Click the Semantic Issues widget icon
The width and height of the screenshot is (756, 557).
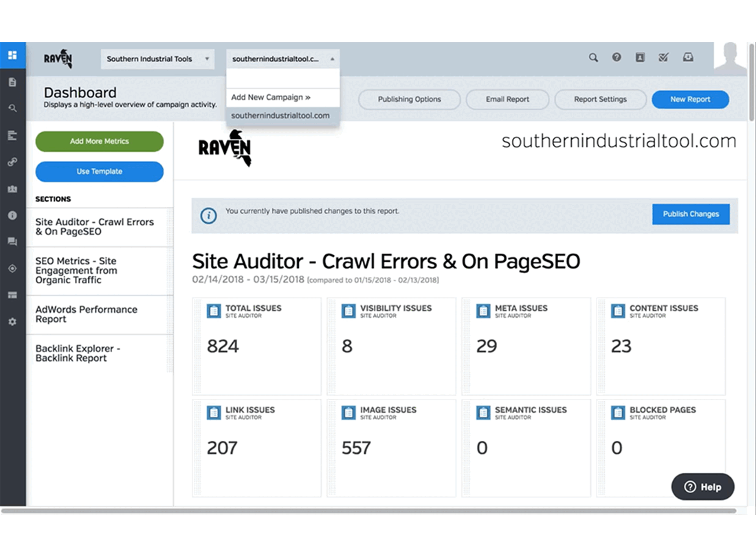tap(483, 413)
